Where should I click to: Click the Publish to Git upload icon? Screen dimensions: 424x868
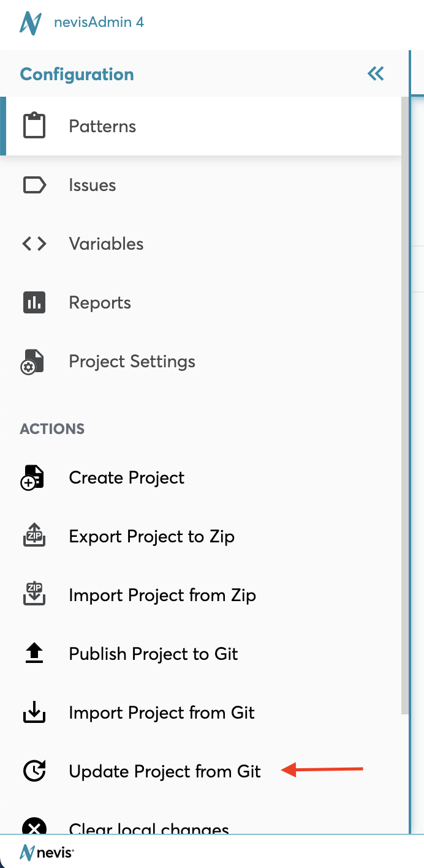click(x=34, y=654)
